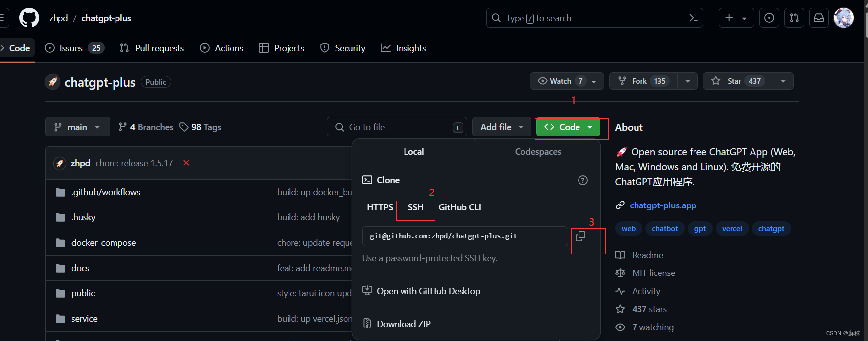Open the clone help question icon
Viewport: 868px width, 341px height.
583,180
